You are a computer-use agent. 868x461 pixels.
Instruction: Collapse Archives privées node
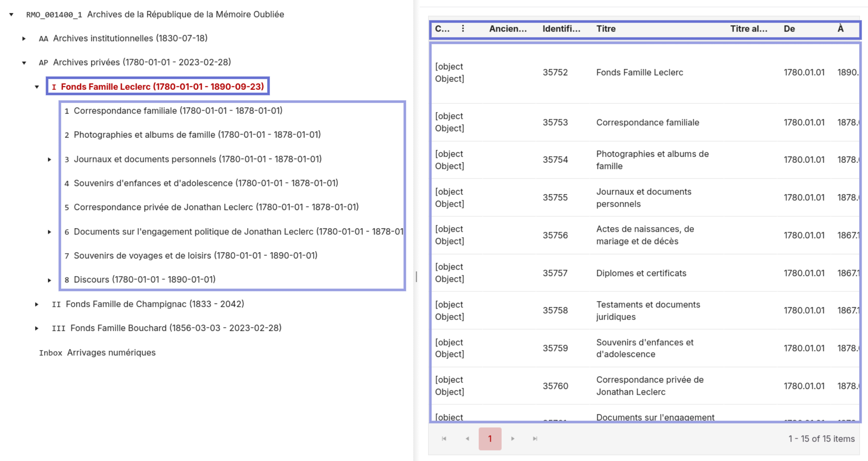coord(24,63)
